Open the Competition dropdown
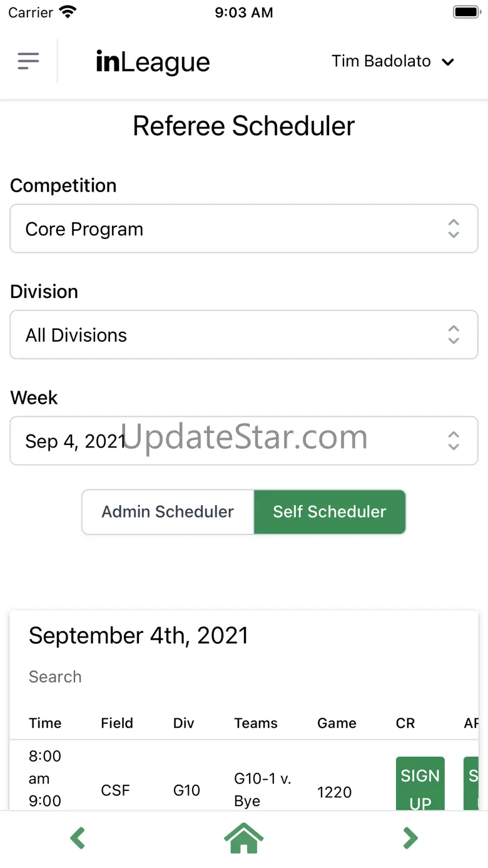Screen dimensions: 488x868 pos(244,228)
